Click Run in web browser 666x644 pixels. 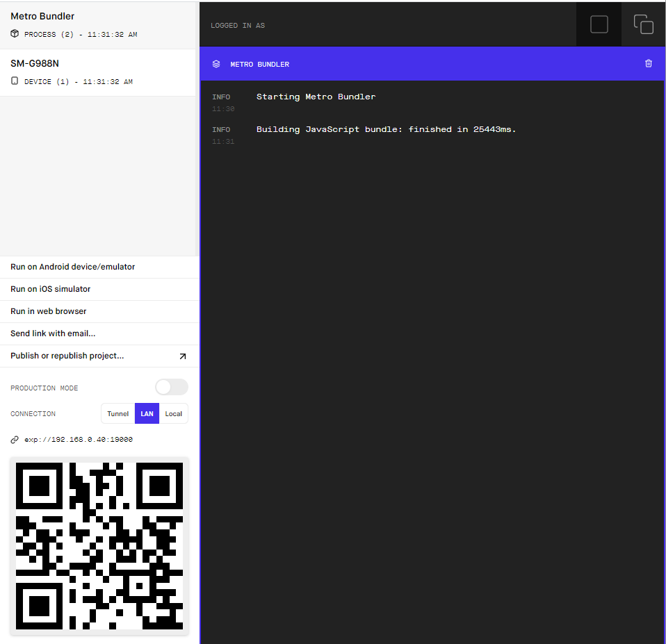99,311
